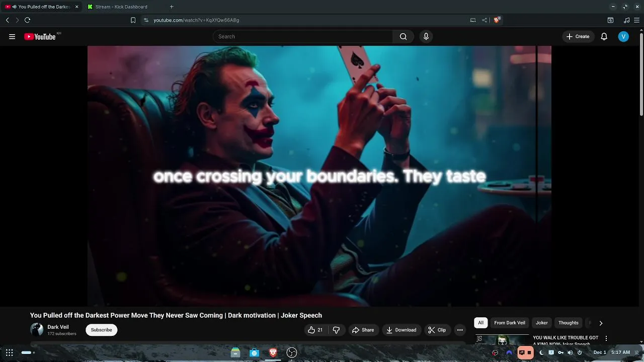Open the Dark Veil channel avatar
644x362 pixels.
(x=37, y=330)
